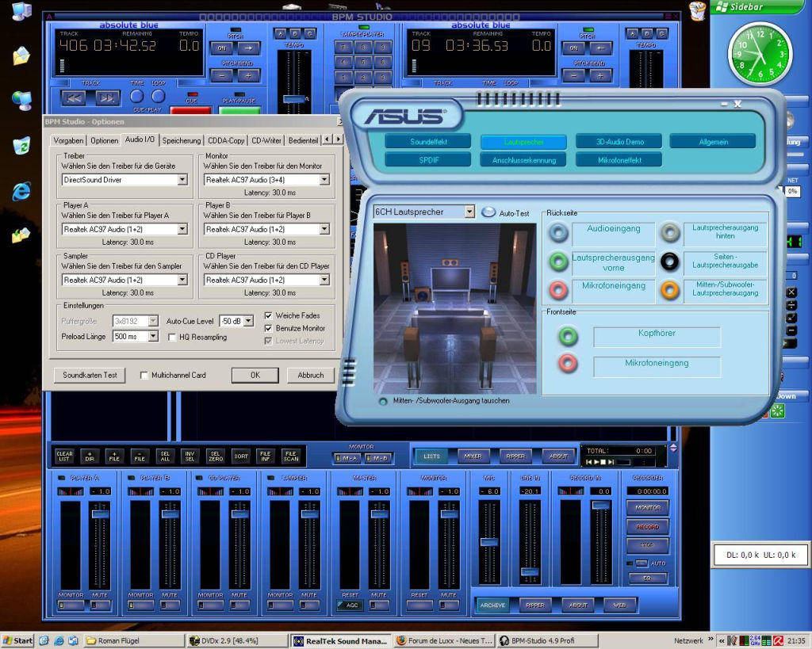Image resolution: width=812 pixels, height=649 pixels.
Task: Move the LINE IN channel fader handle
Action: (x=529, y=571)
